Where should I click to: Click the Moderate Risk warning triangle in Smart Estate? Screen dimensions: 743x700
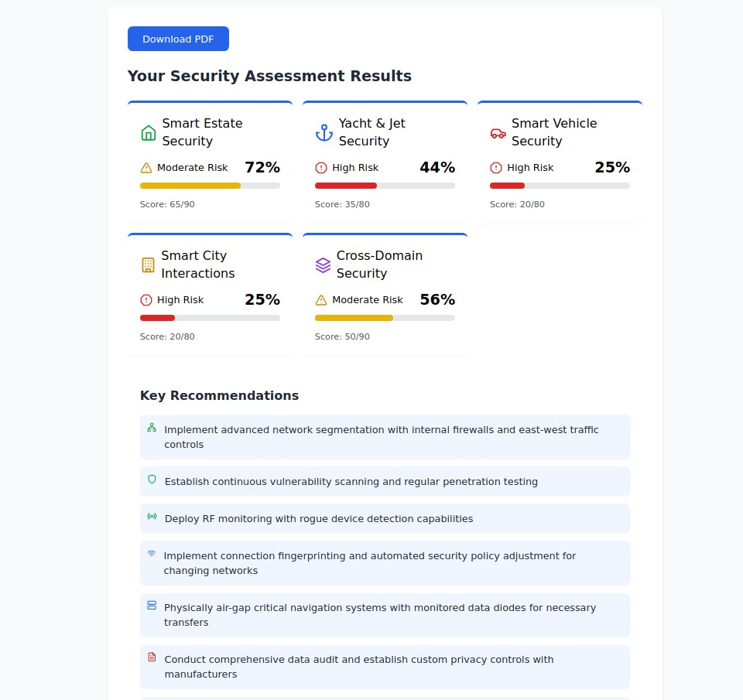click(146, 168)
